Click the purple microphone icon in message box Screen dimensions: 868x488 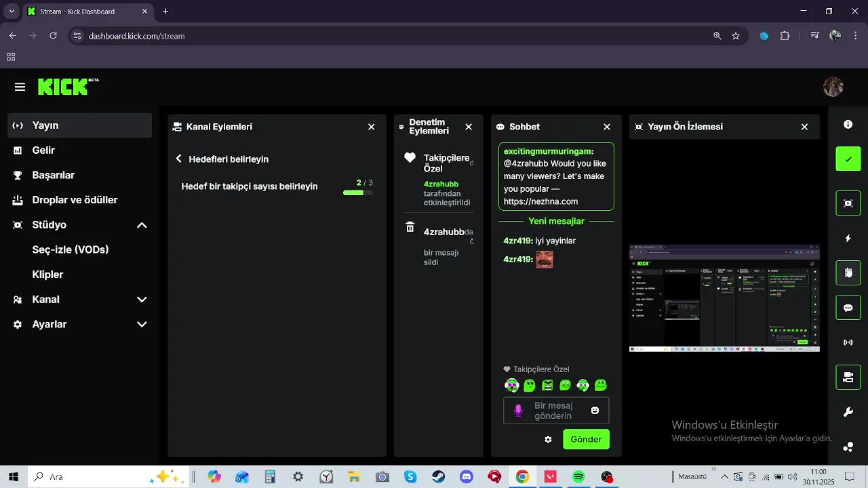(x=518, y=411)
